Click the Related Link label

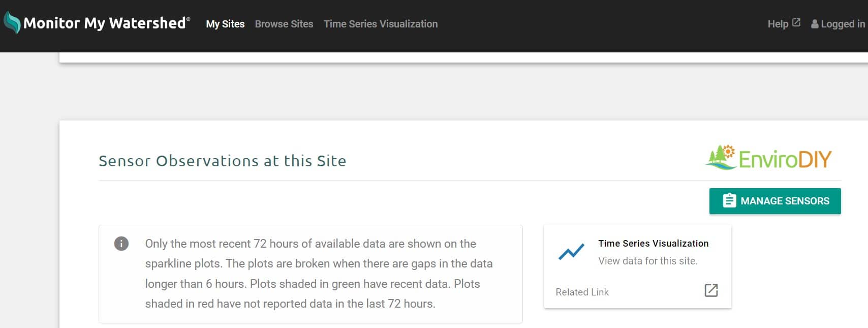[581, 292]
